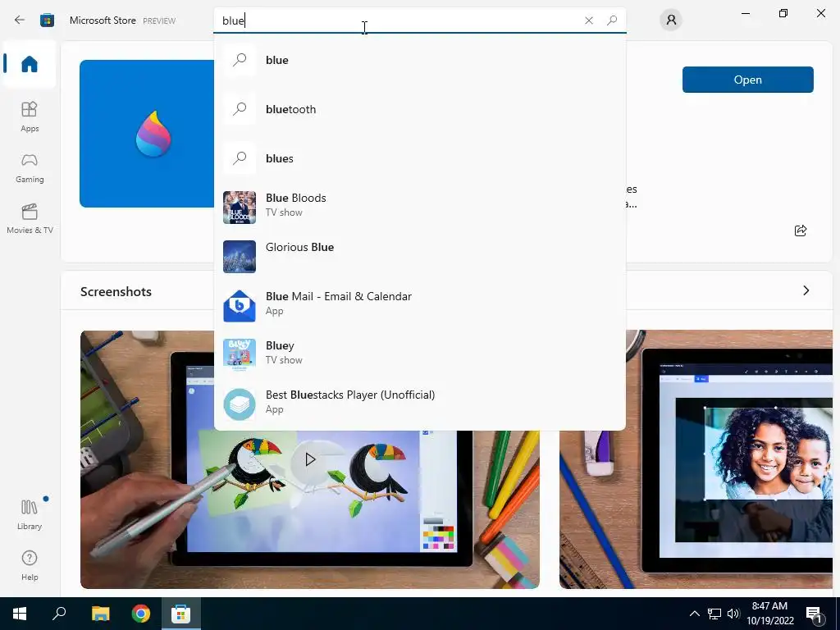
Task: Play the toucan drawing video
Action: coord(309,459)
